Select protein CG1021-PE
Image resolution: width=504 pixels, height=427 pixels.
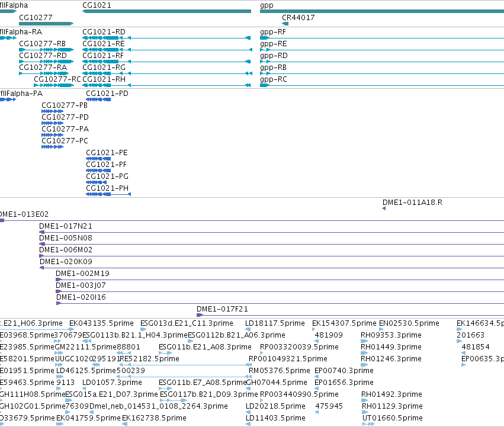98,159
